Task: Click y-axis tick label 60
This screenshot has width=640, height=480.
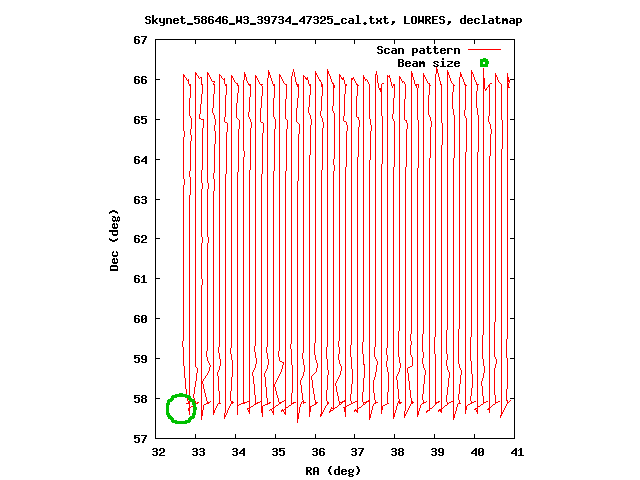Action: [140, 319]
